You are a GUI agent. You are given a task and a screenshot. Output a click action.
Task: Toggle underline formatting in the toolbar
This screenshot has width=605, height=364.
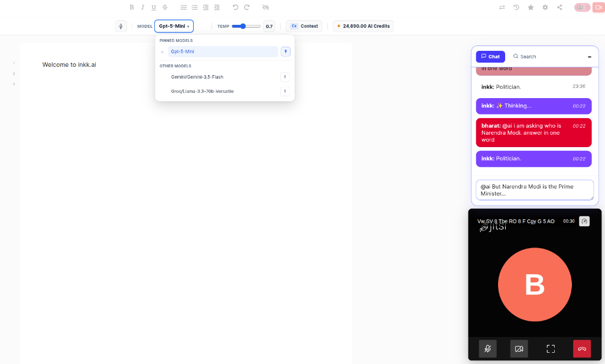[x=154, y=7]
